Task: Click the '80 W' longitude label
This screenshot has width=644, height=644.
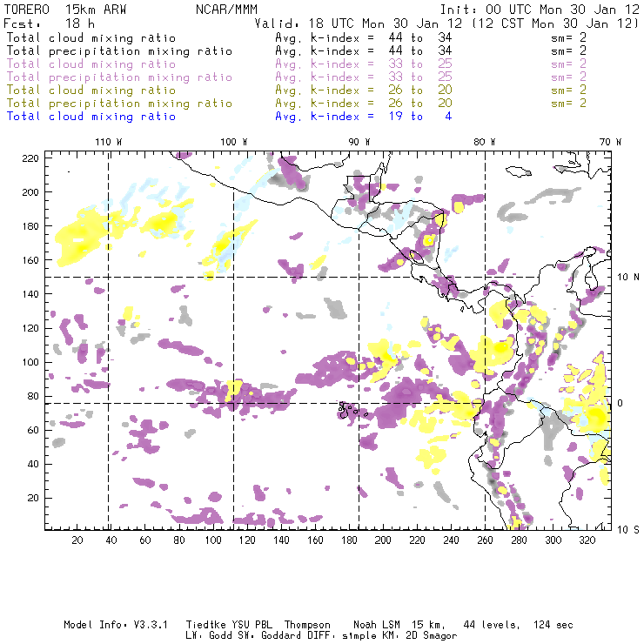Action: (x=484, y=142)
